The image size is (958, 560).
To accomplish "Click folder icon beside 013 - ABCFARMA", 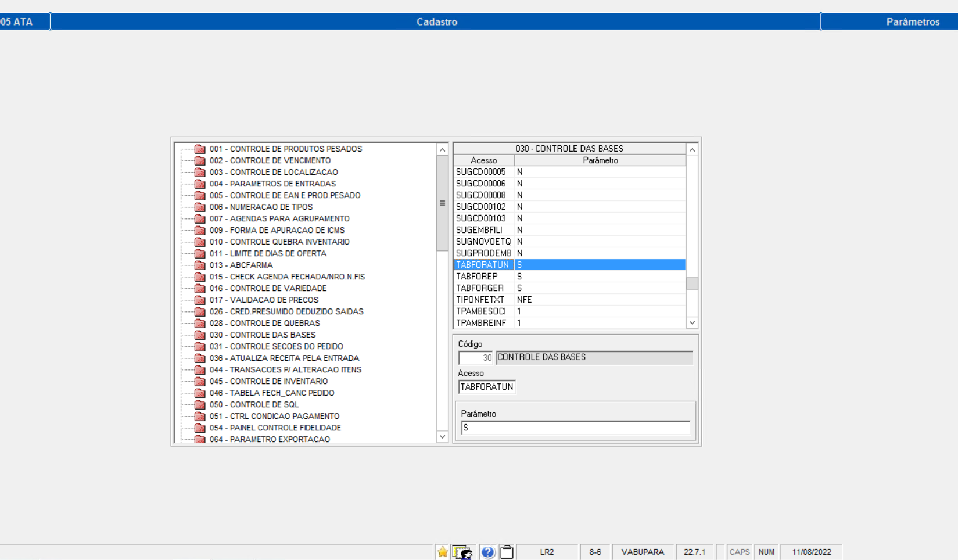I will pyautogui.click(x=200, y=265).
